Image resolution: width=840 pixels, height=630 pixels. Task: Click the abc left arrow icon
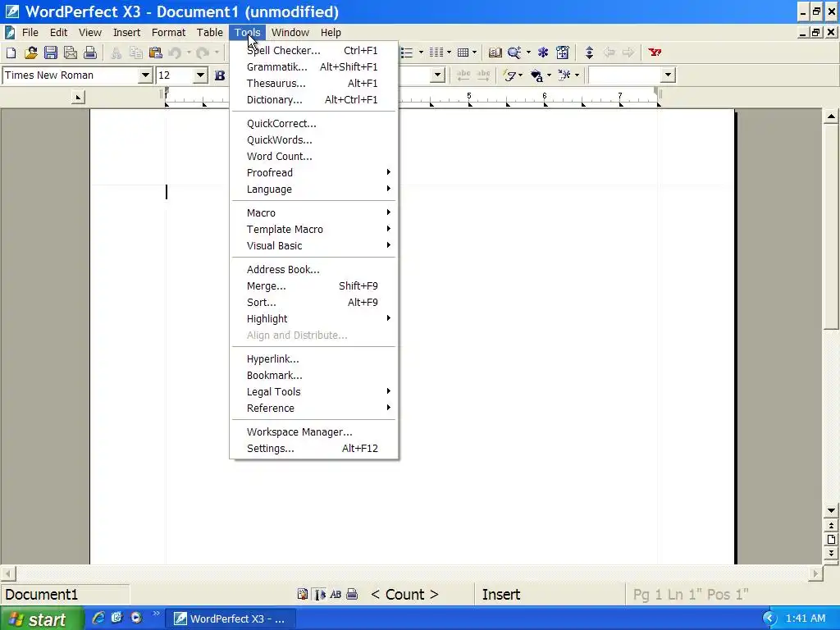463,75
